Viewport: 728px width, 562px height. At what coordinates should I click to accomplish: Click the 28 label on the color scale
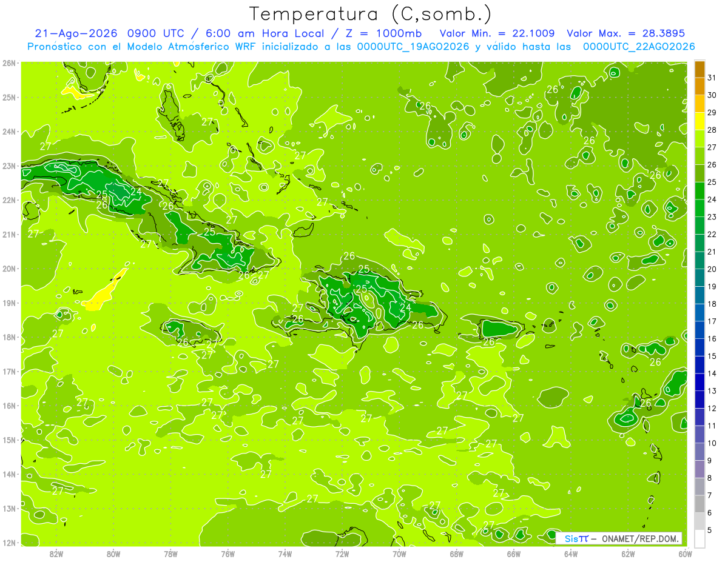pos(712,130)
